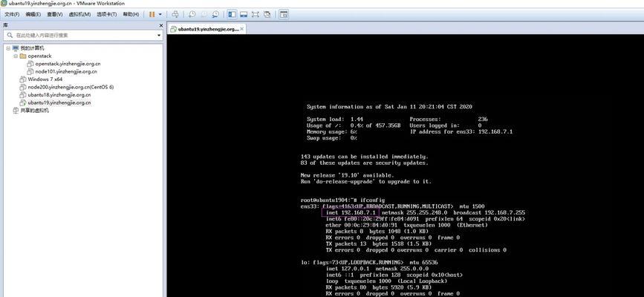Collapse the openstack folder expander

16,56
